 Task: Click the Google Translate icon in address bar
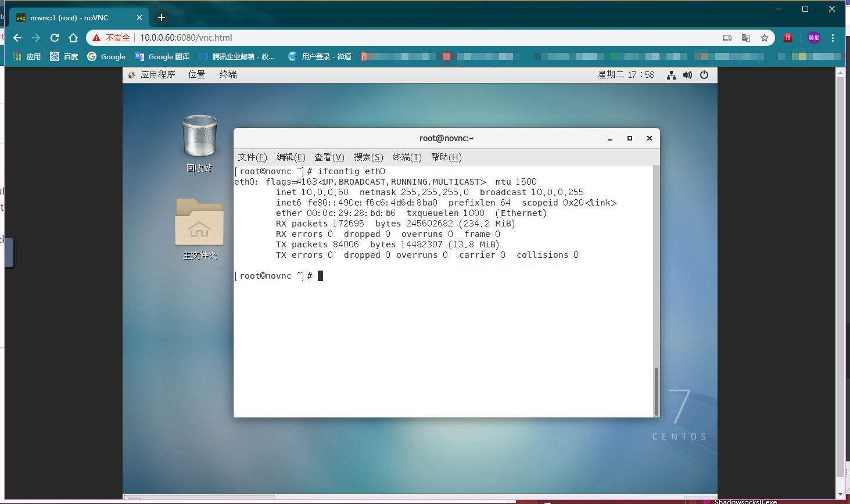tap(746, 38)
